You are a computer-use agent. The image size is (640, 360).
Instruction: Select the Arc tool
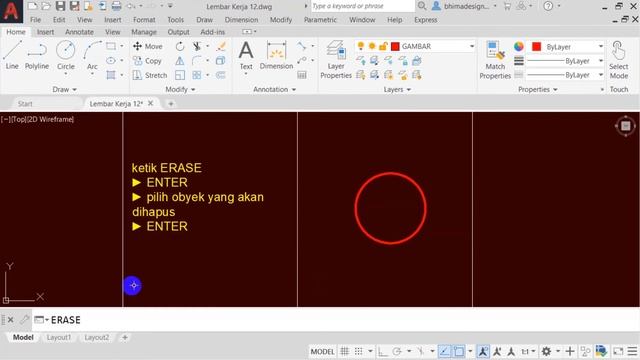[92, 55]
